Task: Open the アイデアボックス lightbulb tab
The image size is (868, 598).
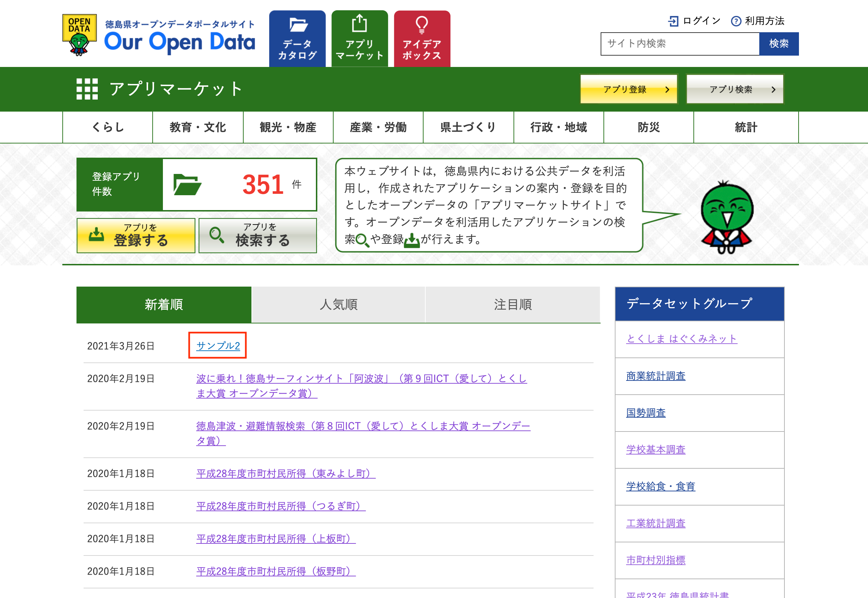Action: click(x=422, y=39)
